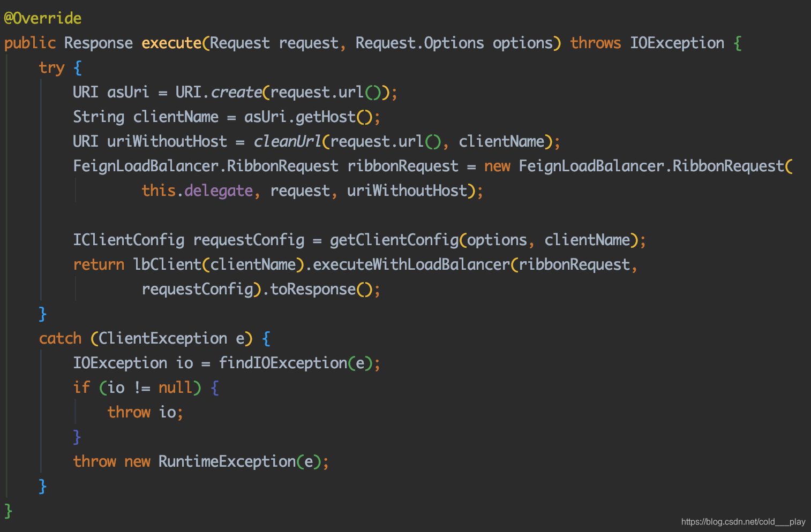Screen dimensions: 811x532
Task: Click 'getClientConfig' method call
Action: pos(394,240)
